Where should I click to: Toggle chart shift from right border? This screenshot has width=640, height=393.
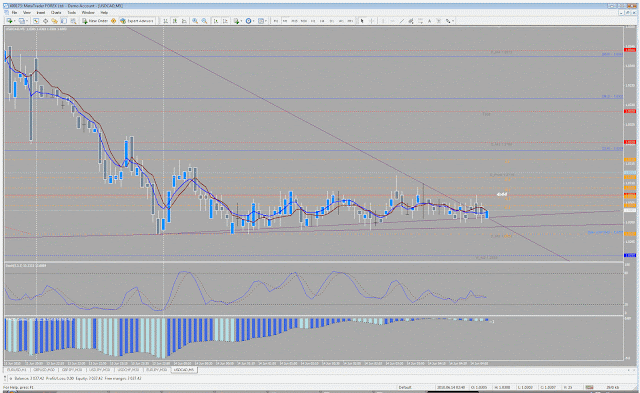pos(225,21)
